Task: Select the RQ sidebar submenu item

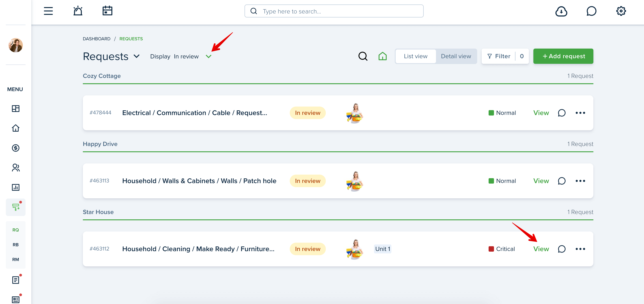Action: pos(15,230)
